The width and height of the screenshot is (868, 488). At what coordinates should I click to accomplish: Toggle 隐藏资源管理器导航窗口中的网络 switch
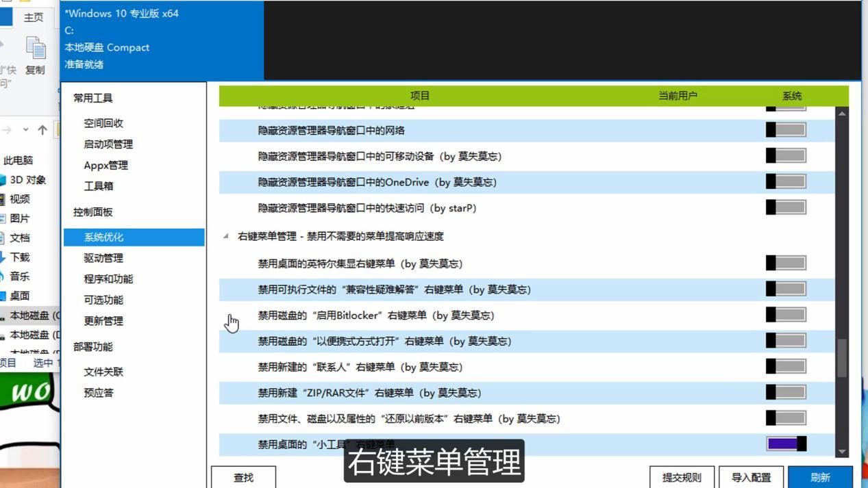pos(786,130)
